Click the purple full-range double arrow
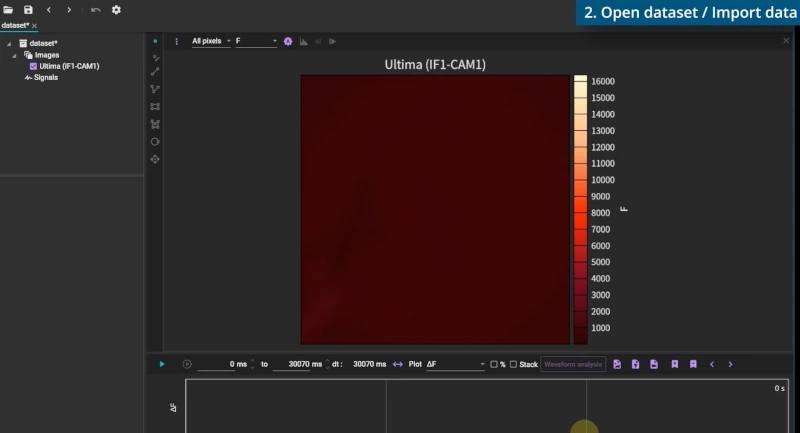 (x=398, y=364)
